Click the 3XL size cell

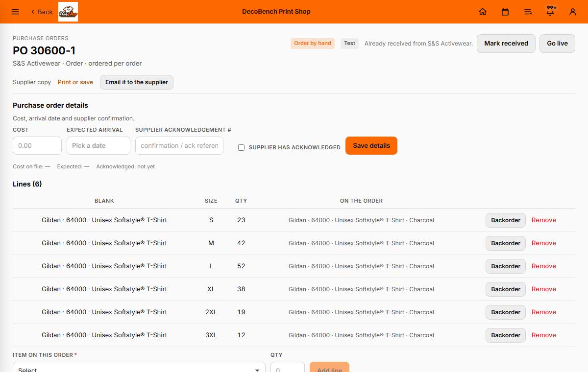[x=211, y=335]
